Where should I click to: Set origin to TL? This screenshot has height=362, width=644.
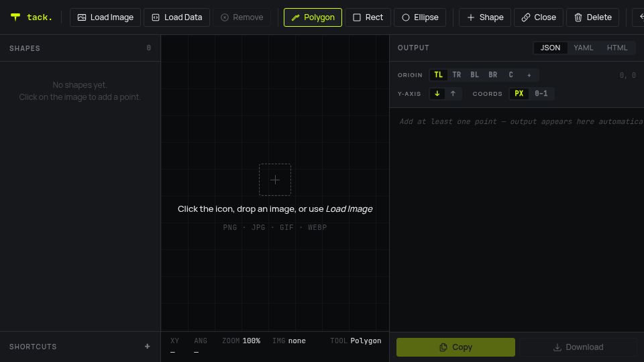(438, 74)
